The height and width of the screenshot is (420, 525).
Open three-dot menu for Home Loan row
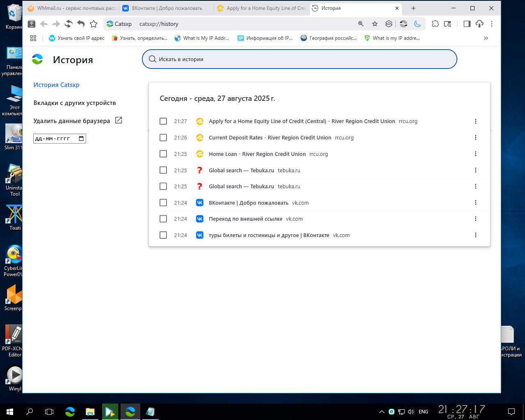(x=476, y=154)
